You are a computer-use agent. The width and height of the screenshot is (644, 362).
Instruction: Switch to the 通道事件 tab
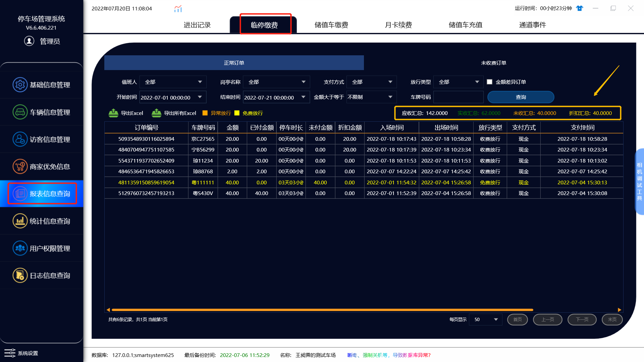point(532,25)
